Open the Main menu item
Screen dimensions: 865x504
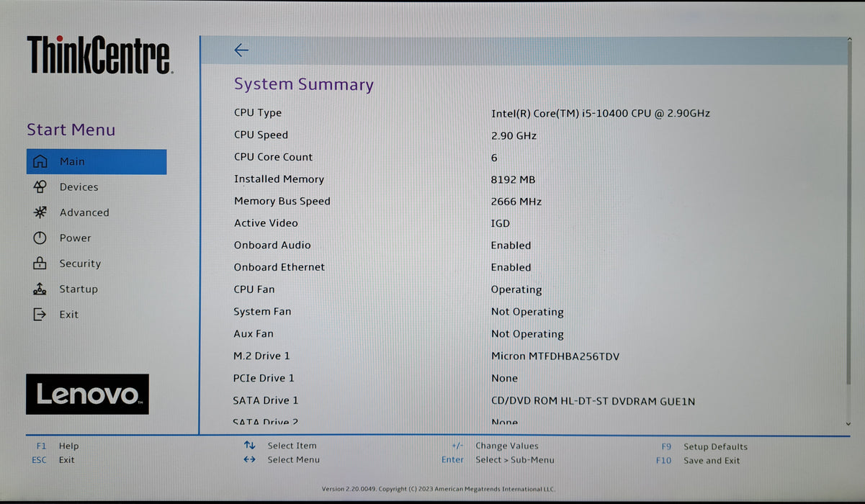[x=97, y=161]
